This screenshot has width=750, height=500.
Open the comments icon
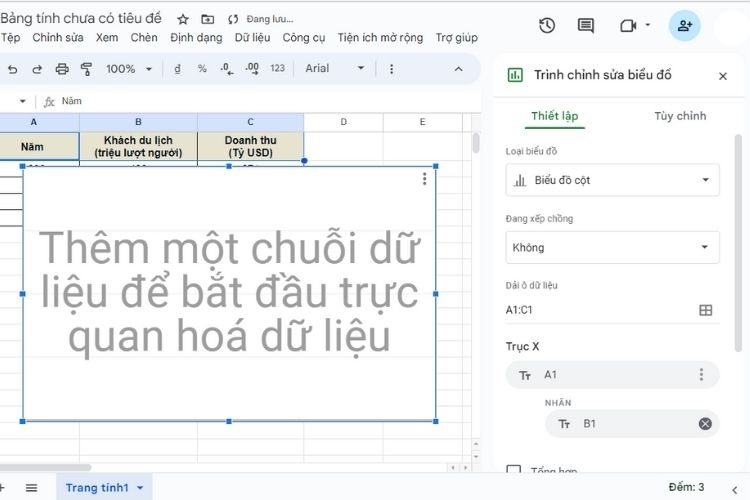(585, 25)
